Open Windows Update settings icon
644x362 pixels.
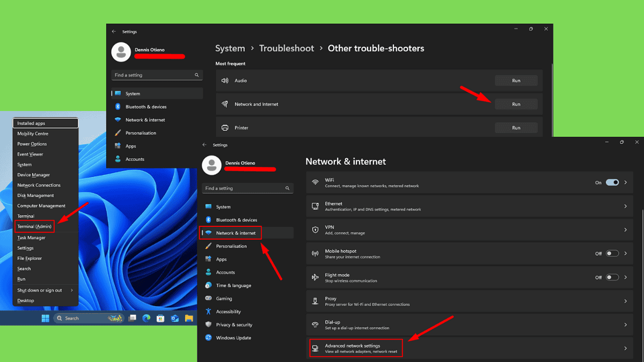point(210,337)
